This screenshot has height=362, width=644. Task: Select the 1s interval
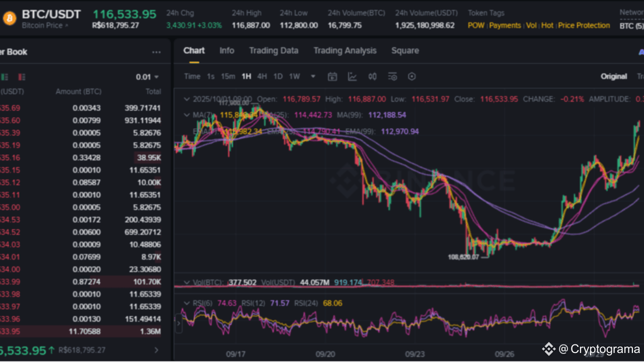pyautogui.click(x=211, y=76)
